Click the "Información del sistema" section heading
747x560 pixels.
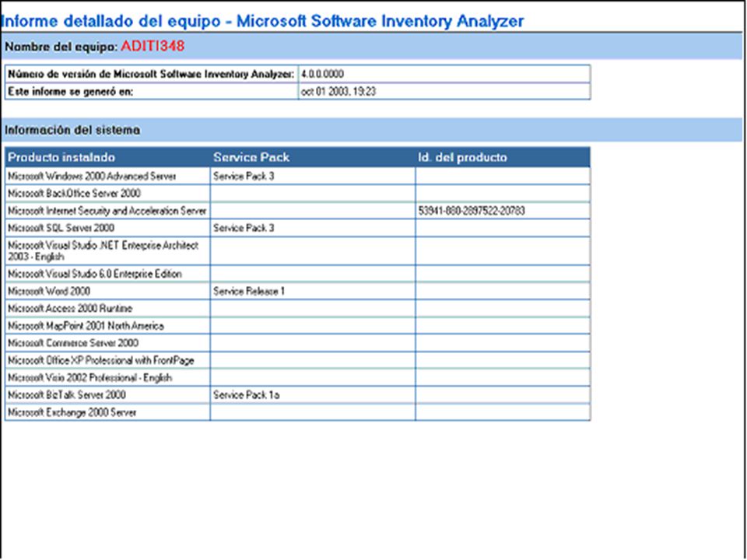72,130
